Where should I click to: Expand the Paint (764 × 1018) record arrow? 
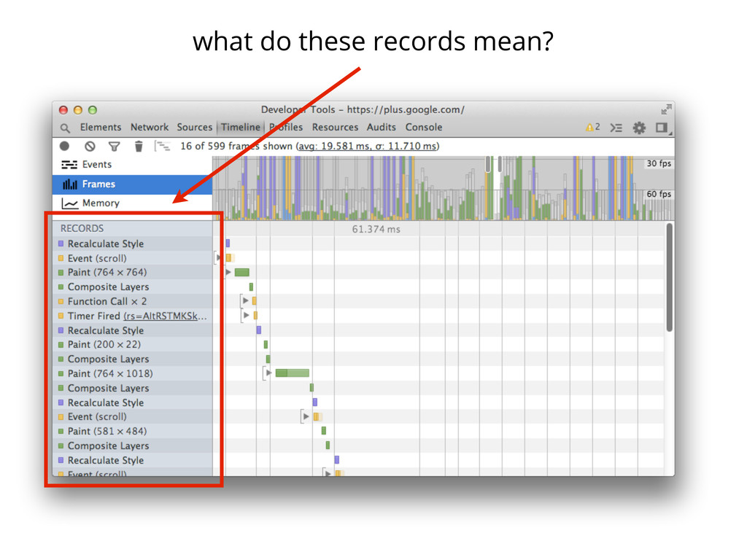pyautogui.click(x=268, y=373)
